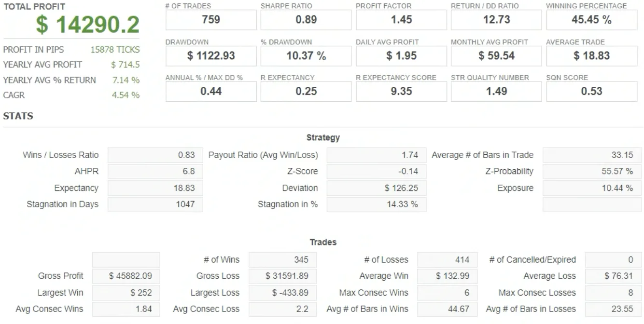Image resolution: width=644 pixels, height=324 pixels.
Task: Click the Return / DD Ratio box
Action: pyautogui.click(x=496, y=20)
